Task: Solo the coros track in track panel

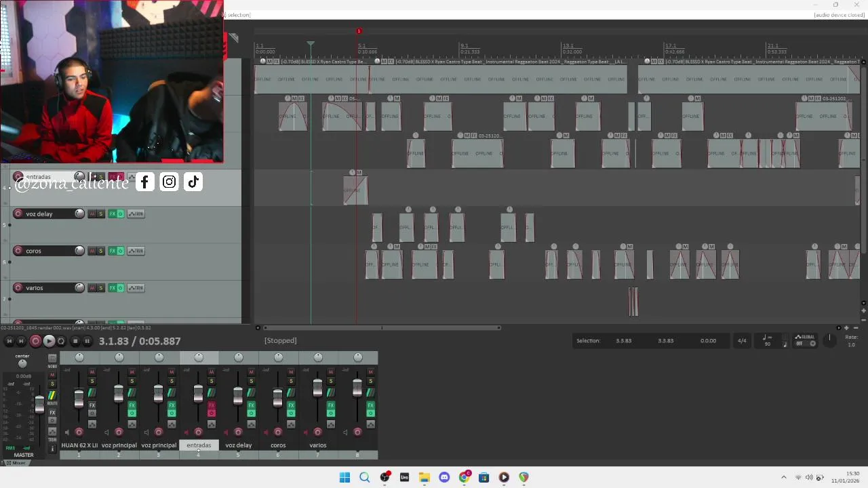Action: [x=101, y=251]
